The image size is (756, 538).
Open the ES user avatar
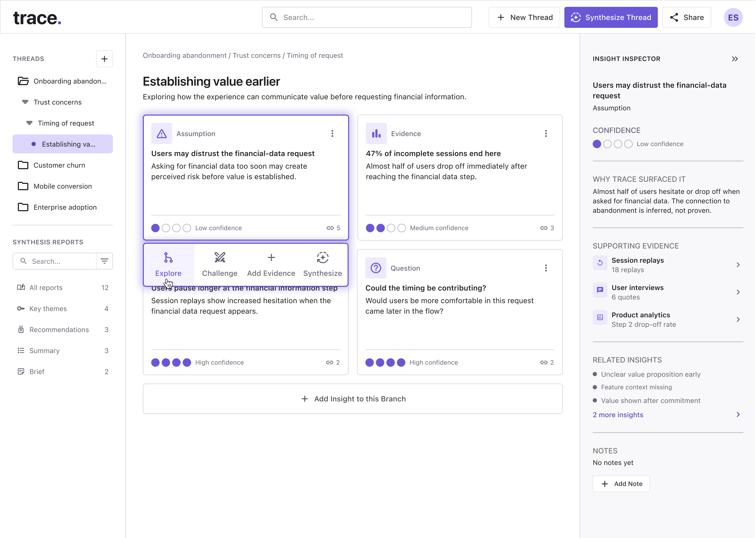[733, 17]
